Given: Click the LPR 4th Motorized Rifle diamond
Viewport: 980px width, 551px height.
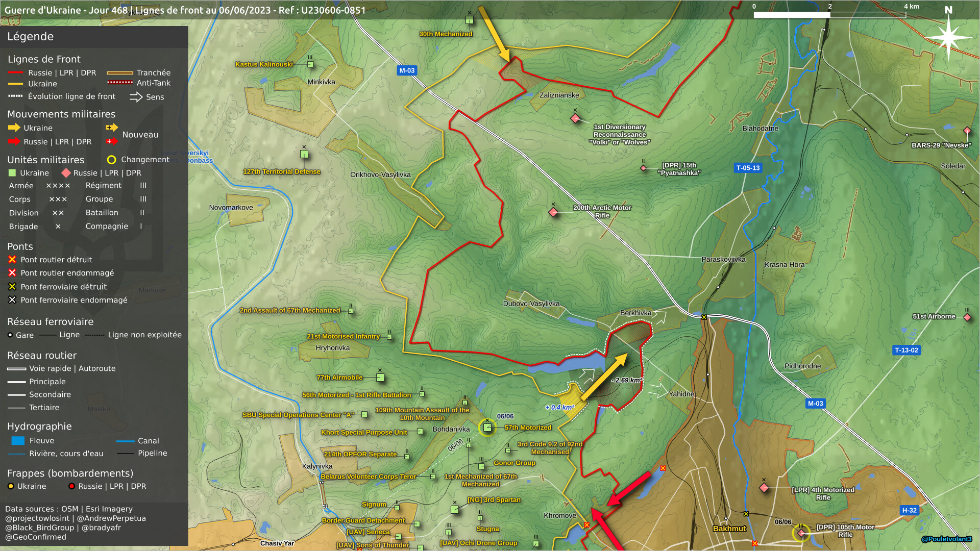Looking at the screenshot, I should [764, 488].
